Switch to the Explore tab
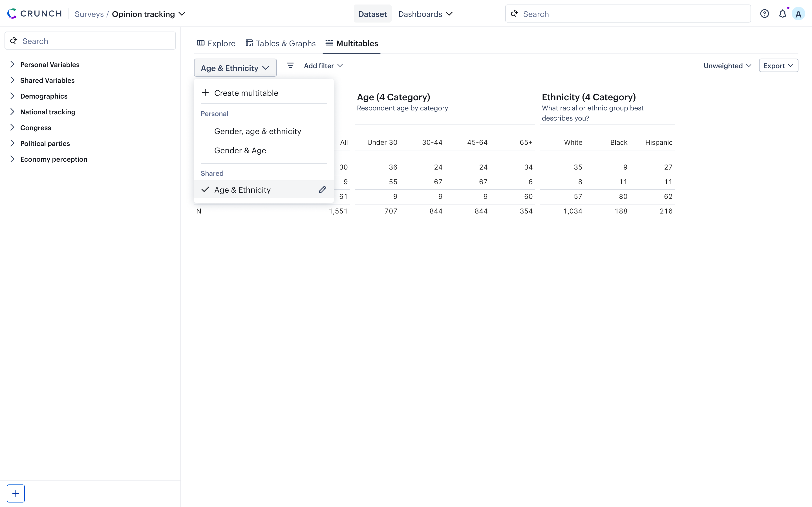812x507 pixels. point(216,44)
